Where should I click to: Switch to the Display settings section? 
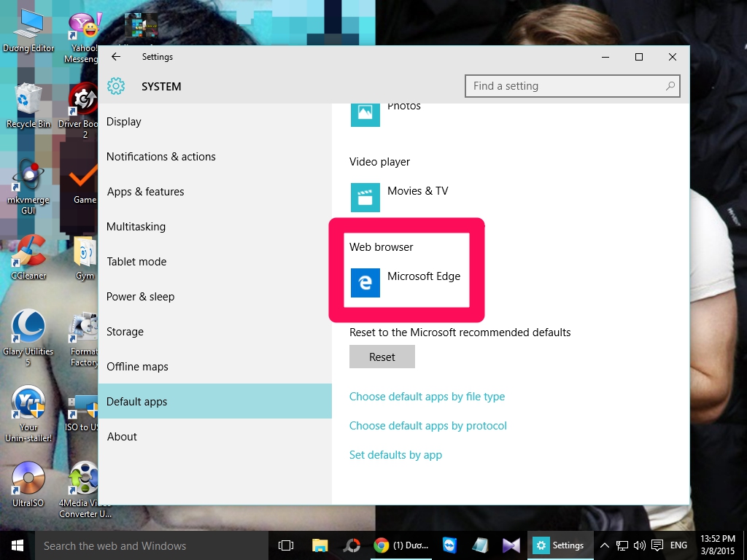click(x=123, y=122)
